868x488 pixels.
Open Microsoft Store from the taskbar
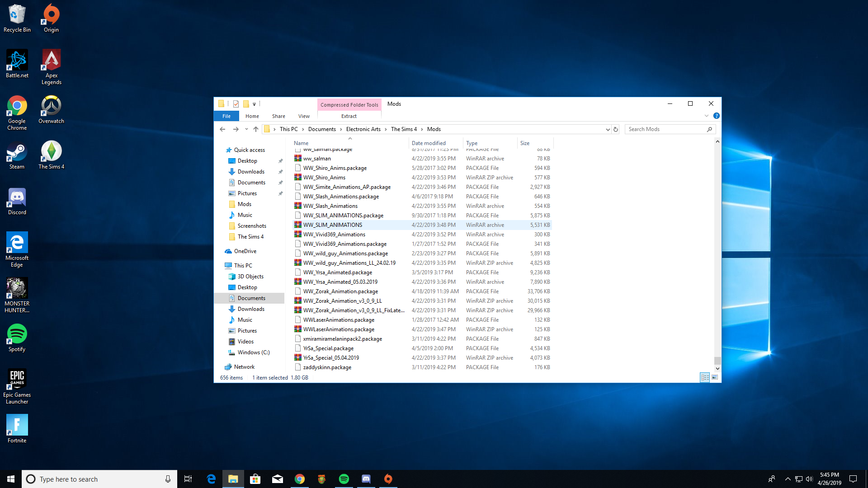point(255,479)
